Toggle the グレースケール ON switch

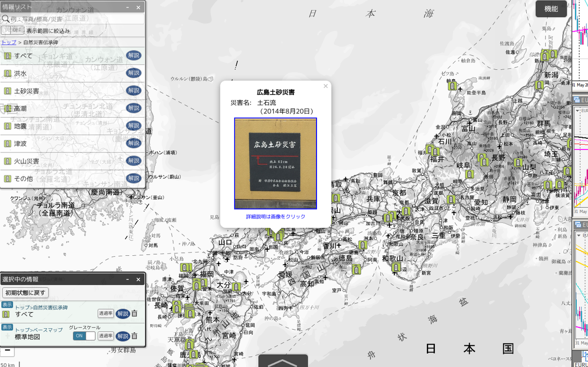coord(84,336)
